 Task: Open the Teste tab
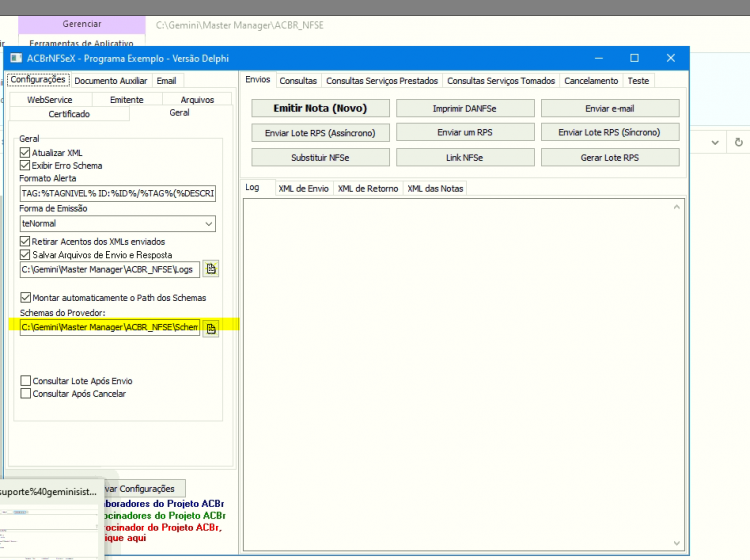pyautogui.click(x=638, y=81)
